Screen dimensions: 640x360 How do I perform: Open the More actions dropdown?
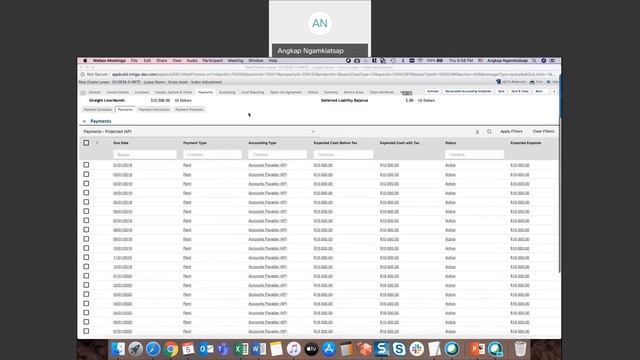(x=539, y=91)
